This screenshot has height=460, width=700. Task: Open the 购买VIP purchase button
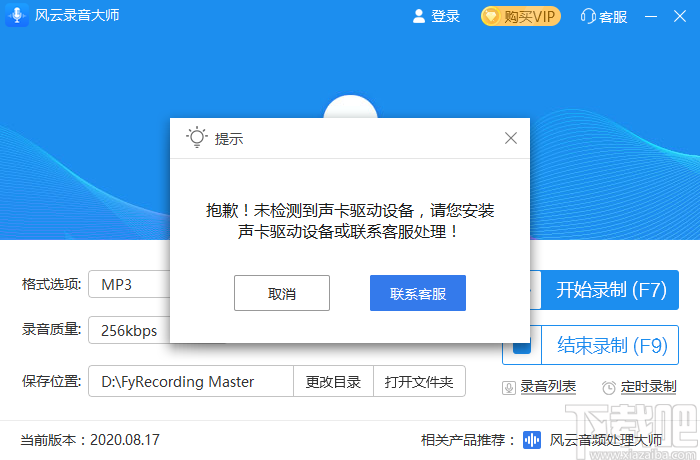point(521,17)
